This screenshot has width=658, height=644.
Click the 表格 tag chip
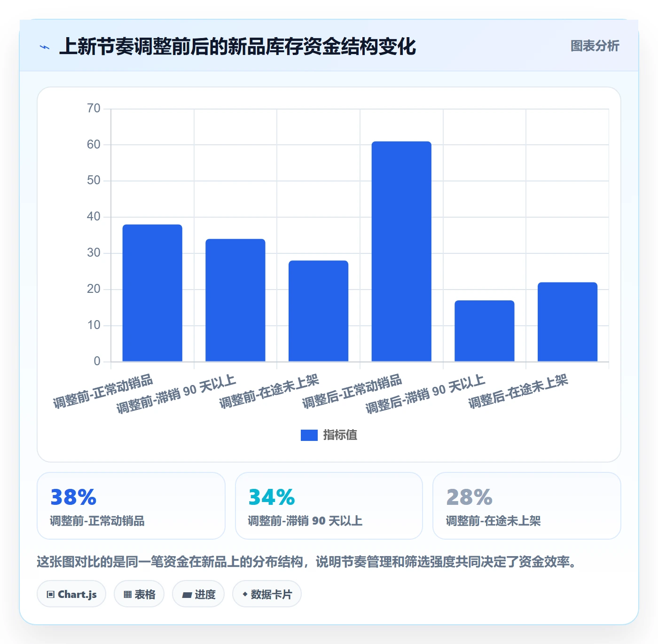pyautogui.click(x=139, y=594)
